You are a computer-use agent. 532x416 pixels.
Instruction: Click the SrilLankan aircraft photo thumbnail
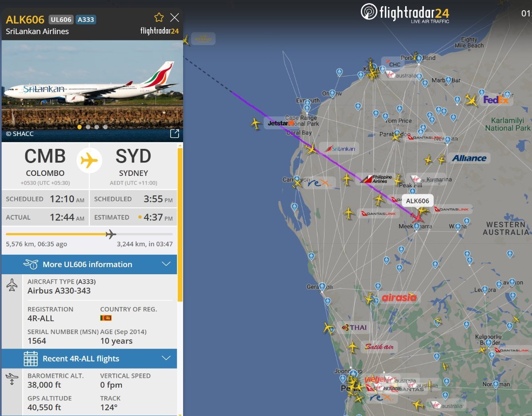(x=92, y=91)
